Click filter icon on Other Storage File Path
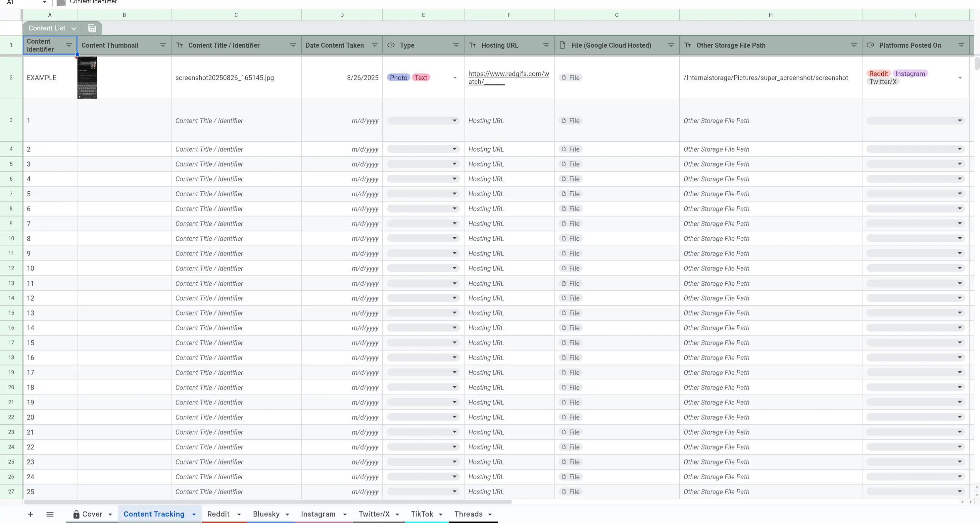The image size is (980, 523). pyautogui.click(x=854, y=45)
